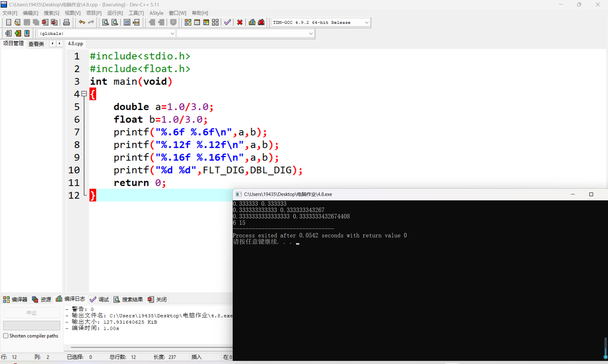Open the 运行[R] menu
Viewport: 608px width, 364px height.
115,13
